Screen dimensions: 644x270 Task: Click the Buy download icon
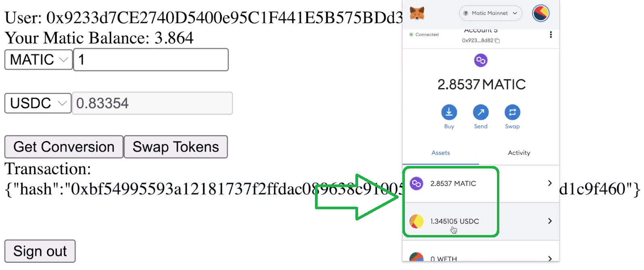tap(449, 112)
